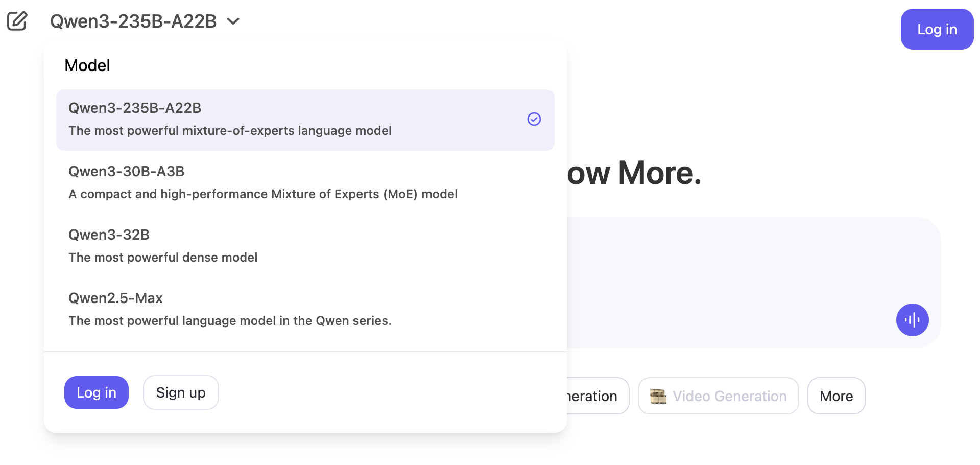Click the Qwen3-235B-A22B title in the top bar
Image resolution: width=980 pixels, height=465 pixels.
(133, 21)
